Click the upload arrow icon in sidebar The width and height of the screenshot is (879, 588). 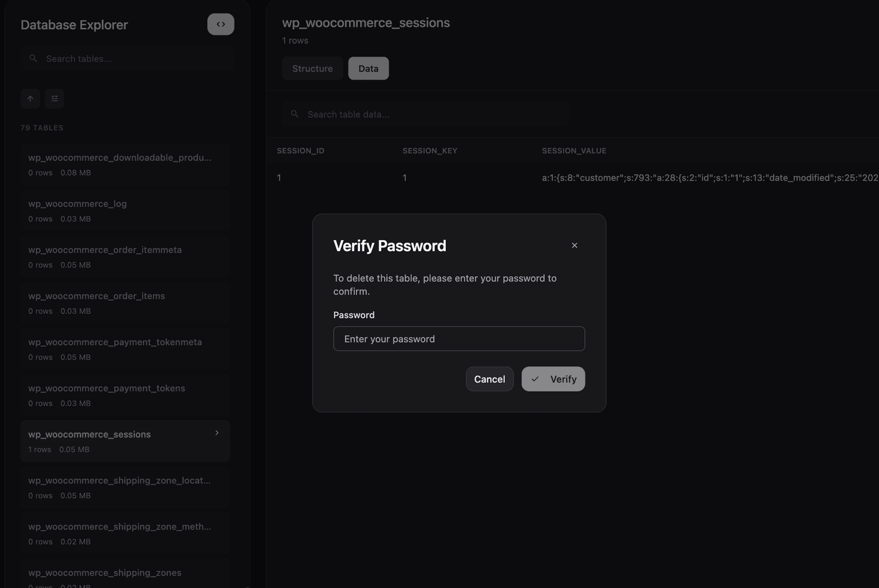pyautogui.click(x=30, y=98)
